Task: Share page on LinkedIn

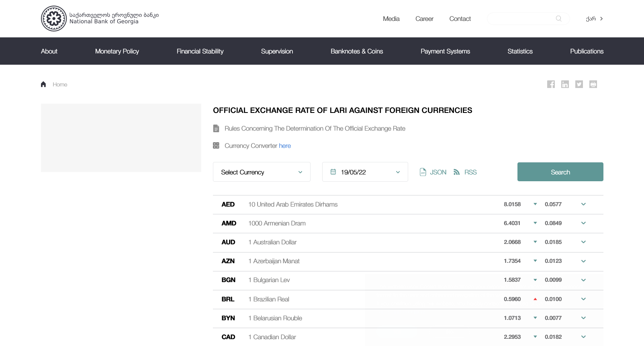Action: click(565, 84)
